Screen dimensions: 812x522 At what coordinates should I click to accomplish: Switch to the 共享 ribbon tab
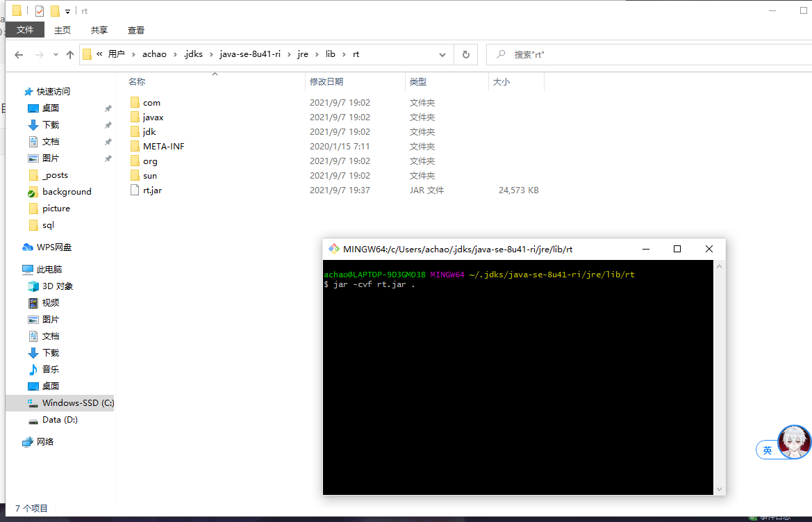pos(99,30)
